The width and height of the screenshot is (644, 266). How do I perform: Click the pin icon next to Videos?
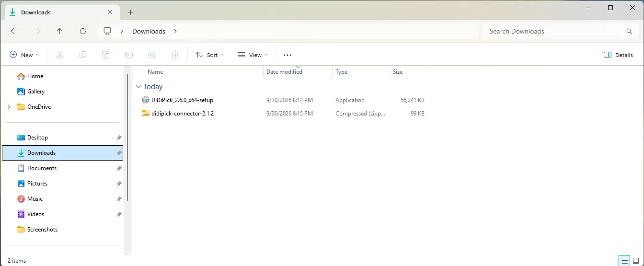(119, 214)
